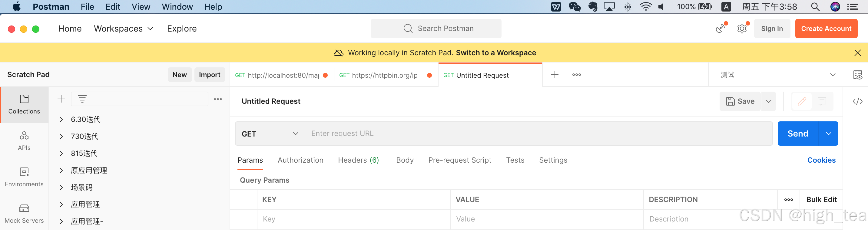Switch to the localhost:80 request tab
Viewport: 868px width, 230px height.
point(282,75)
